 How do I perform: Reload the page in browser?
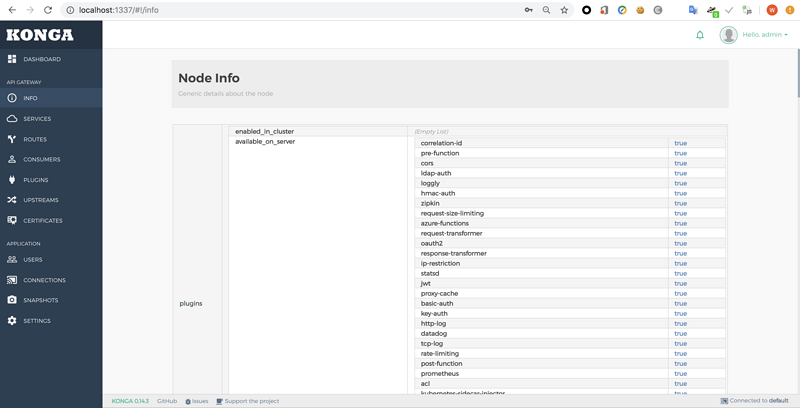click(x=47, y=10)
